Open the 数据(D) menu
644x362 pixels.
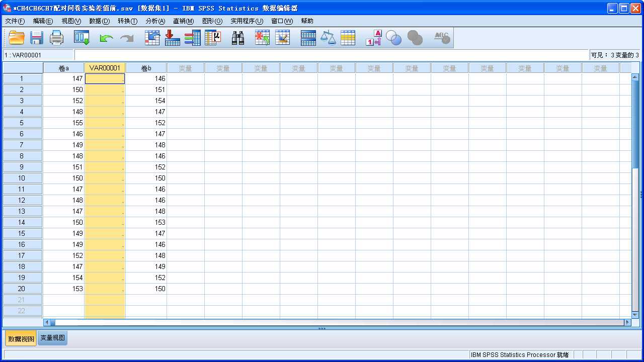99,21
